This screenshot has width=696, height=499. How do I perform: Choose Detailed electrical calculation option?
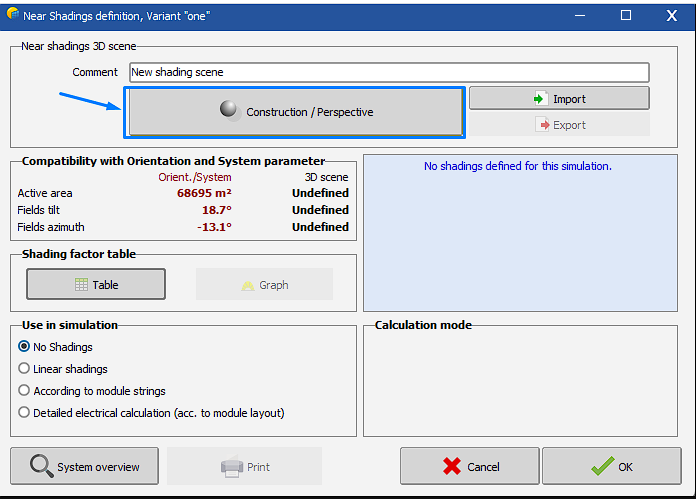[25, 413]
